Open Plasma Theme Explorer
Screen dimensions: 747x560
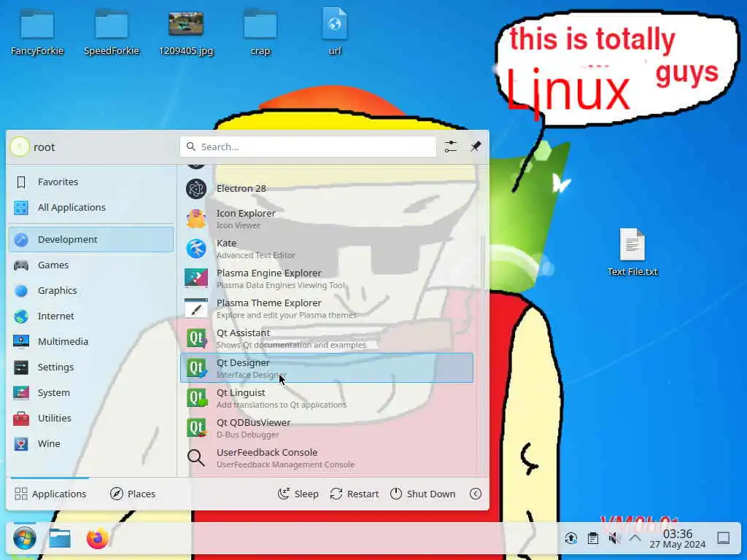click(x=327, y=308)
